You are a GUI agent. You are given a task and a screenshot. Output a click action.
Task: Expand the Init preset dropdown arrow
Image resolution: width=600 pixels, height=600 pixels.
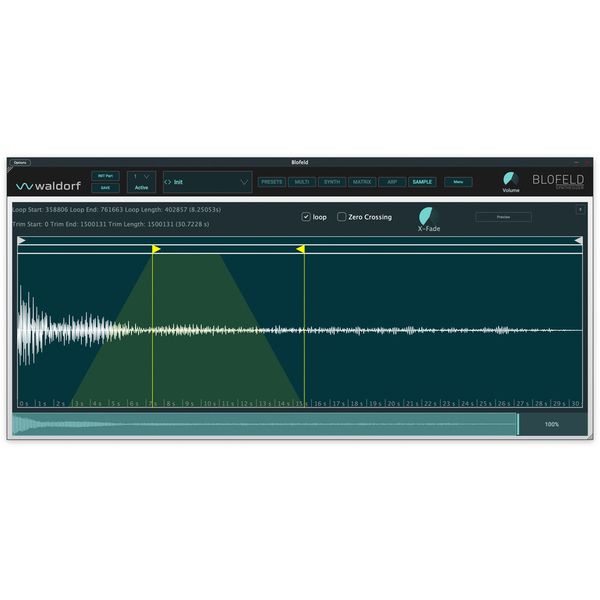tap(244, 182)
